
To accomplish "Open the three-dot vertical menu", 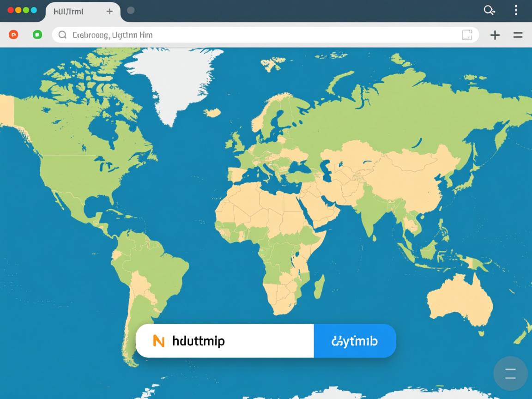I will point(516,10).
